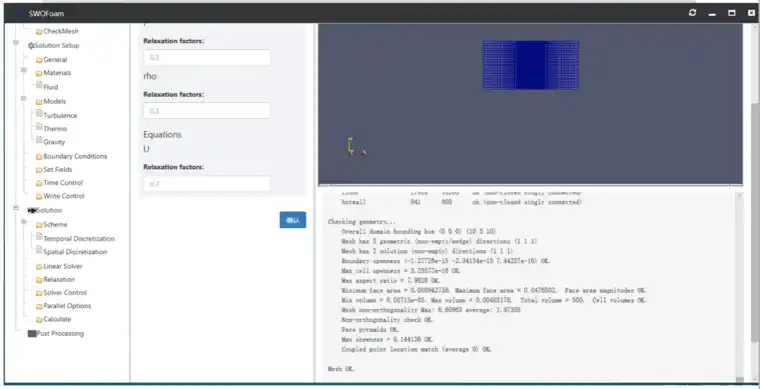
Task: Click the 'Max skewness' log line
Action: click(387, 339)
